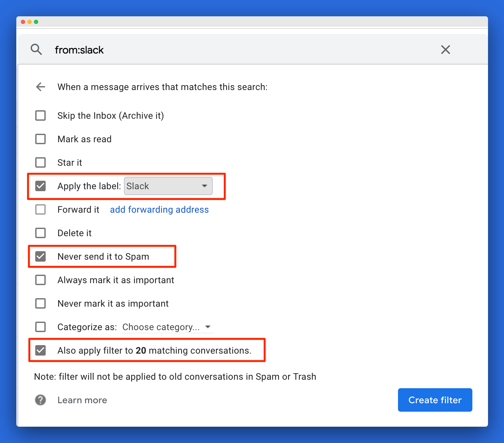The image size is (504, 443).
Task: Click the green maximize window button
Action: pyautogui.click(x=36, y=22)
